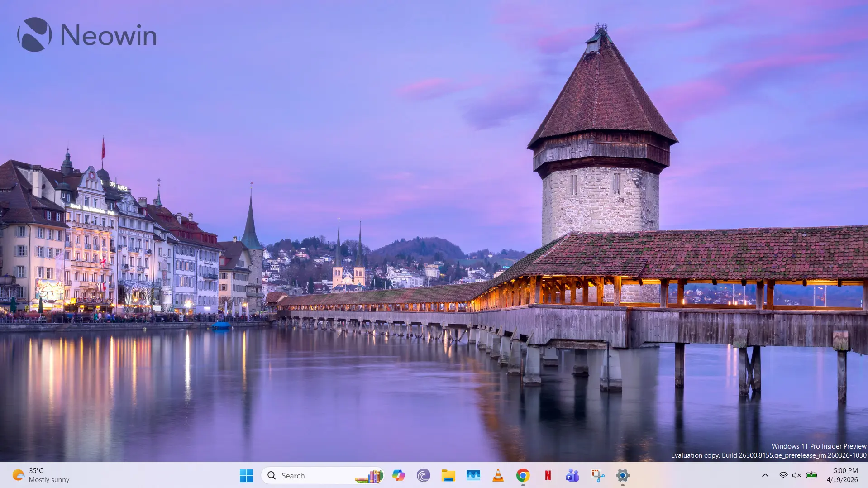Image resolution: width=868 pixels, height=488 pixels.
Task: Unmute using the muted speaker icon
Action: [796, 475]
